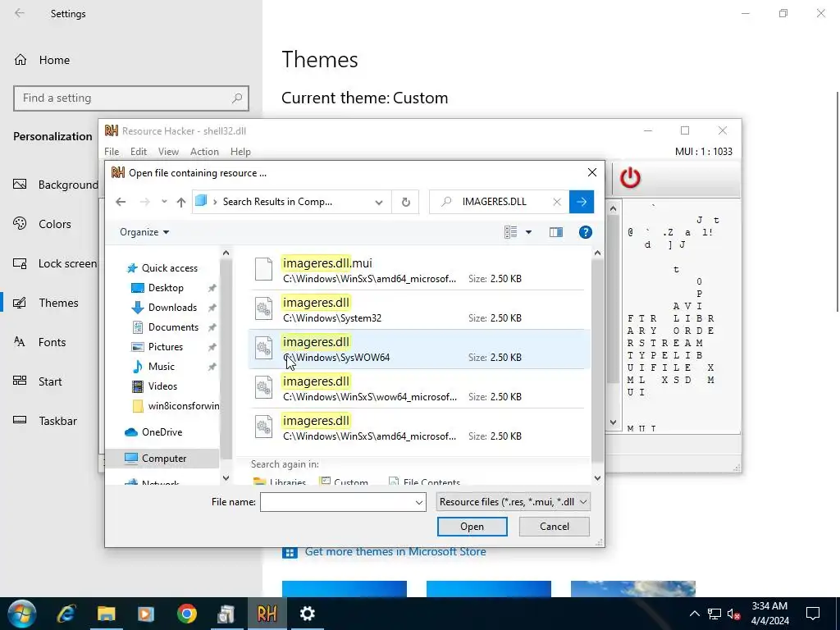Change the file view layout icon
The width and height of the screenshot is (840, 630).
point(510,232)
